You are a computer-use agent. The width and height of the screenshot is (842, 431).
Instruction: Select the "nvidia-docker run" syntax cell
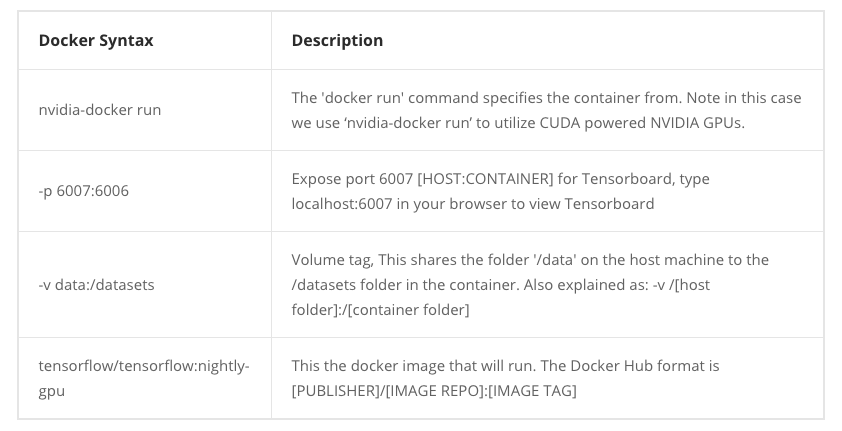click(100, 110)
